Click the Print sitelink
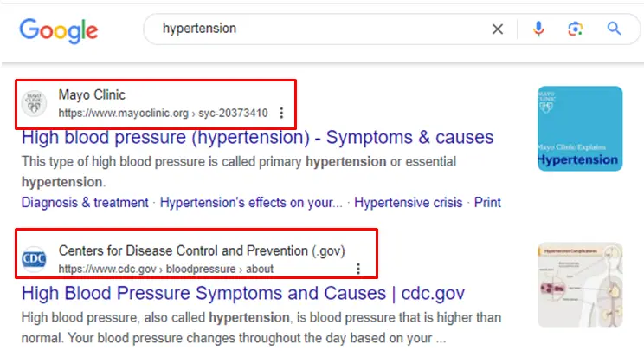Image resolution: width=644 pixels, height=351 pixels. [487, 202]
